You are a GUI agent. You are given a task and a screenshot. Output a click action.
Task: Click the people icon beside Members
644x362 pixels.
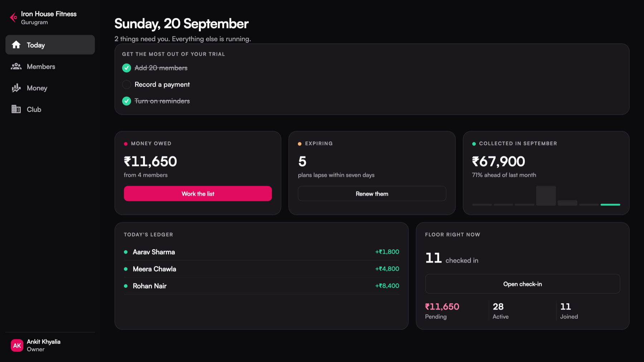click(16, 66)
